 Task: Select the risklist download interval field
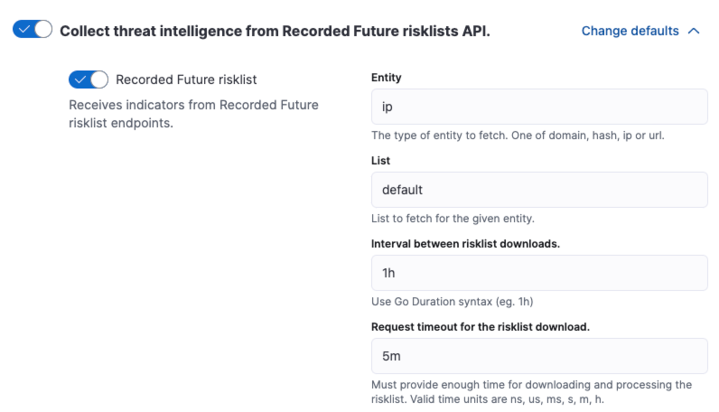pyautogui.click(x=539, y=272)
